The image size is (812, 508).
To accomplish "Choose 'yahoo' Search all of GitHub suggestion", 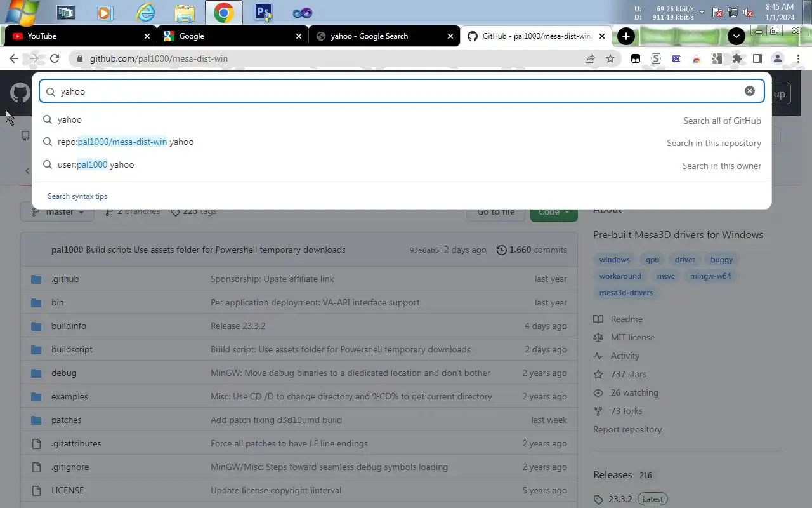I will [x=402, y=120].
